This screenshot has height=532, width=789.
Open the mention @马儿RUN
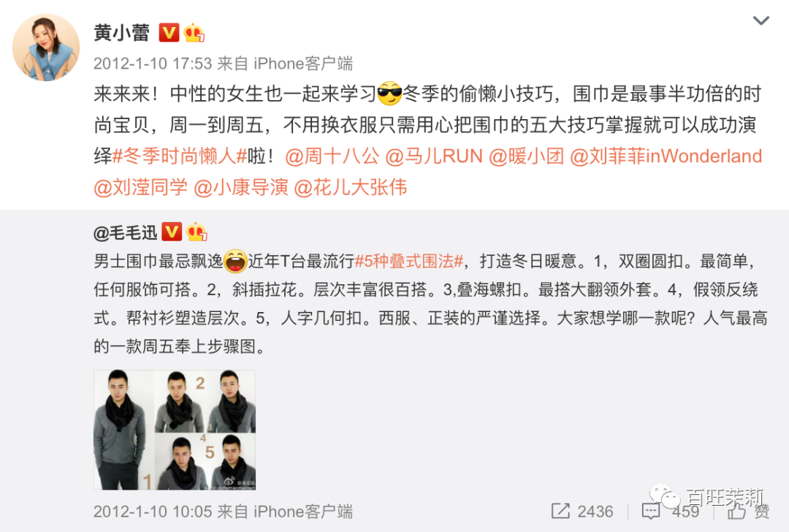click(434, 156)
